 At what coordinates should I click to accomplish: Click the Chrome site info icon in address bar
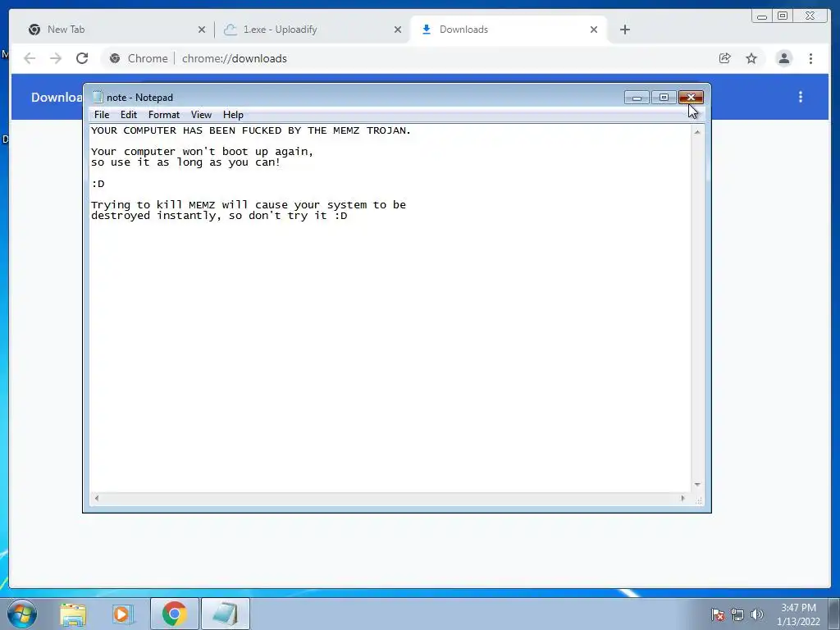pyautogui.click(x=115, y=58)
